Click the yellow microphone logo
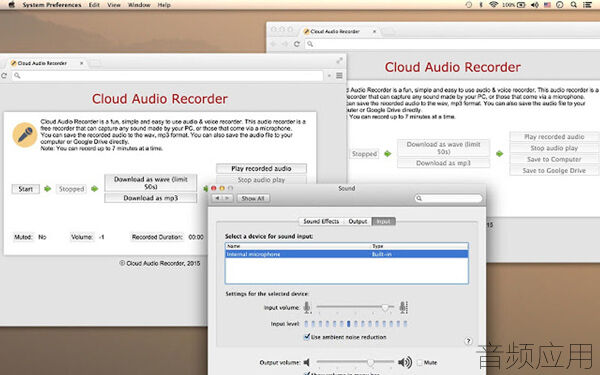 click(25, 135)
